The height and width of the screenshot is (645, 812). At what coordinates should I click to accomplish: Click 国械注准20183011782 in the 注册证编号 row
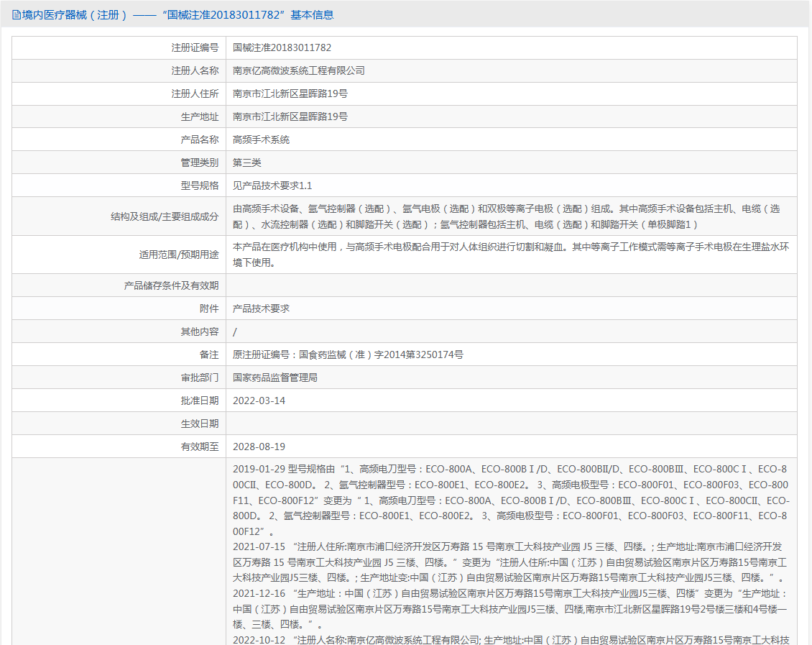click(282, 47)
